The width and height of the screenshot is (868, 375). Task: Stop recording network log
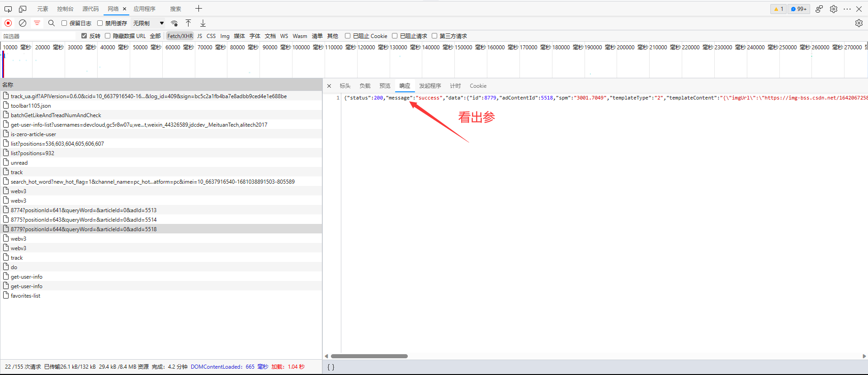[x=8, y=23]
